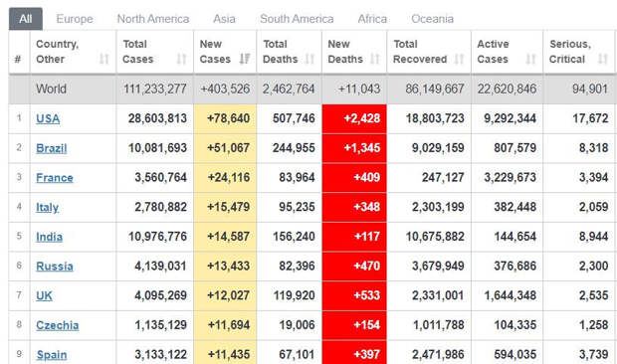The height and width of the screenshot is (364, 617).
Task: Show the South America tab
Action: pyautogui.click(x=297, y=19)
